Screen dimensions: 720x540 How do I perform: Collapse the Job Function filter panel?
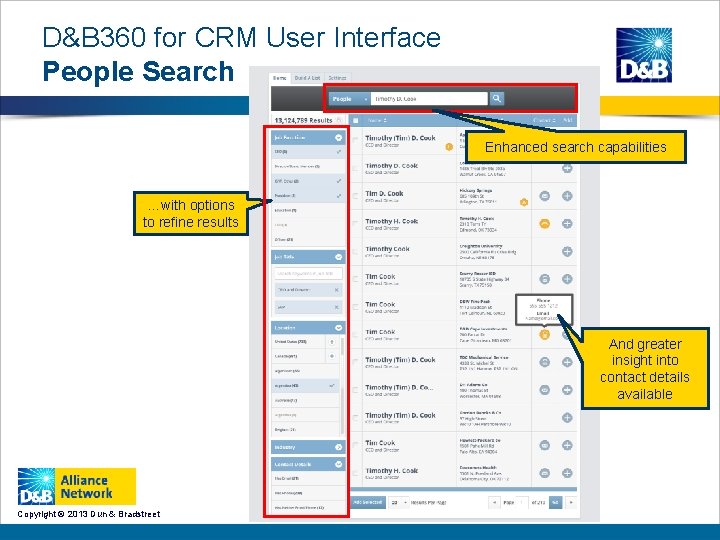338,137
